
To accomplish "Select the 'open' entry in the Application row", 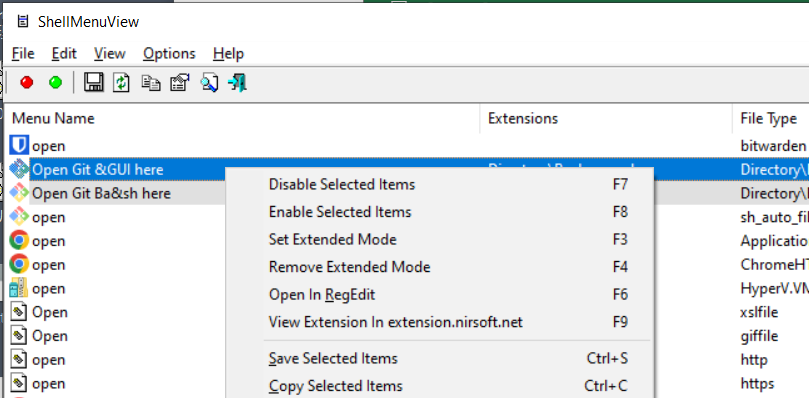I will pyautogui.click(x=48, y=241).
